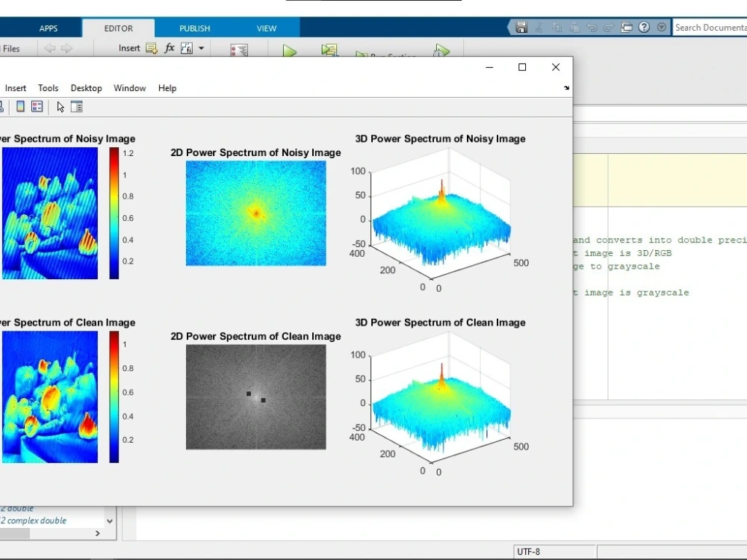This screenshot has width=747, height=560.
Task: Undo the last action via the Undo icon
Action: (592, 27)
